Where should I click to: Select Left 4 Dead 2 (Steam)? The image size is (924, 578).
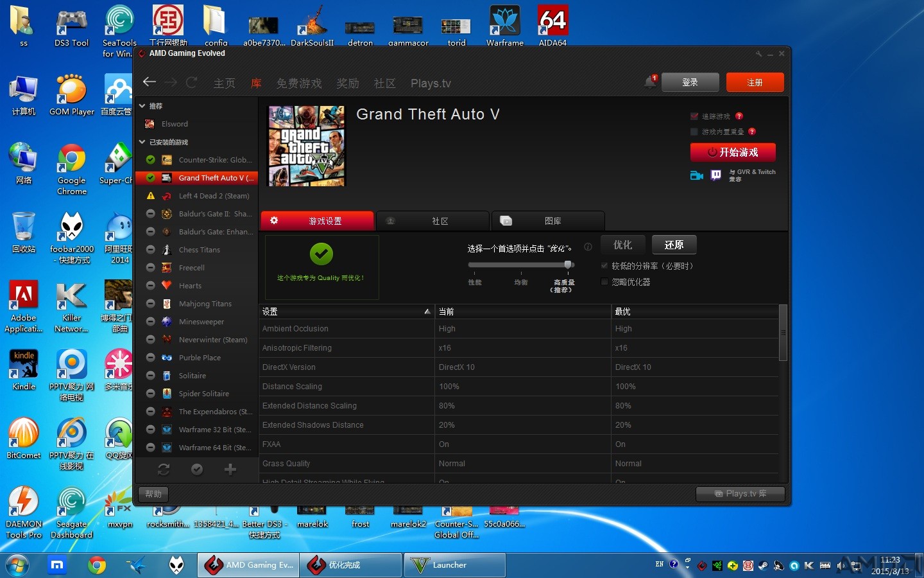coord(197,196)
